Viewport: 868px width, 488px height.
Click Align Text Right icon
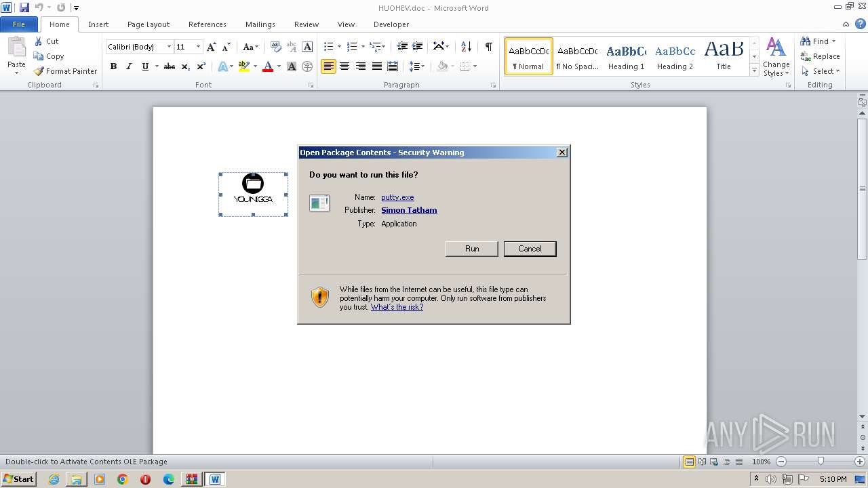361,66
